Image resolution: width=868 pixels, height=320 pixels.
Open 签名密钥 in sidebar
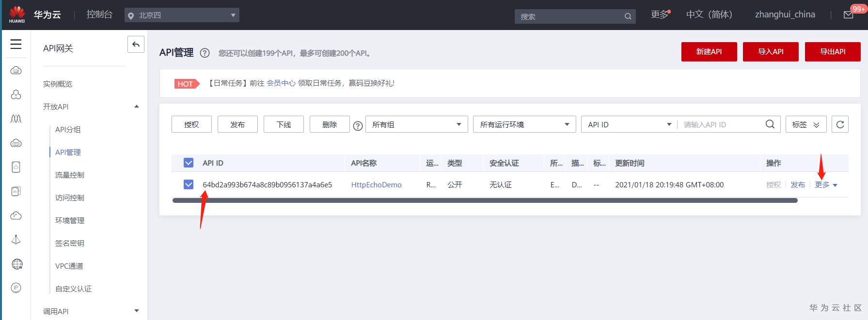tap(70, 243)
